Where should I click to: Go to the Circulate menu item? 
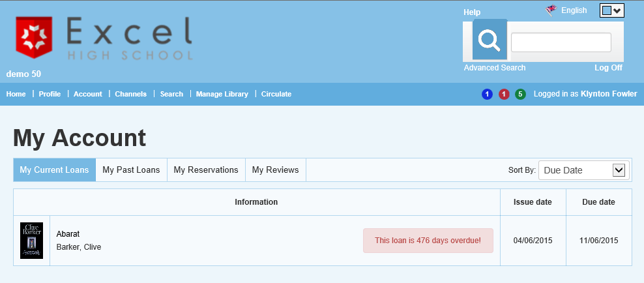tap(276, 94)
